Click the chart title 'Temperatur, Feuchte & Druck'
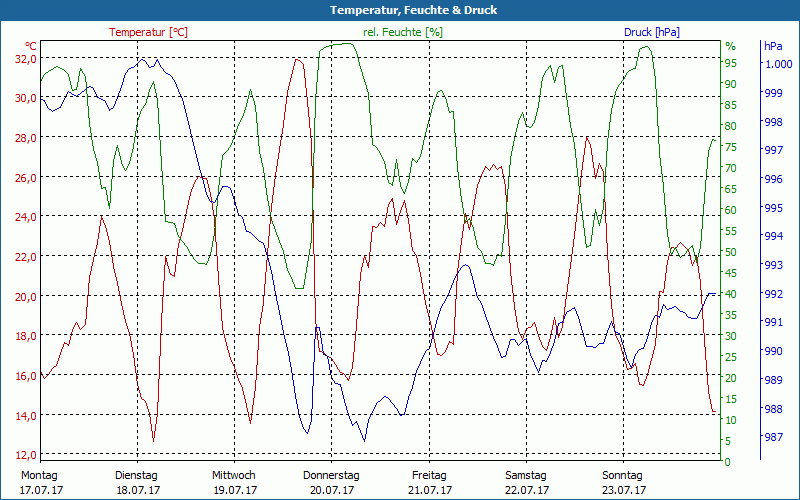 pyautogui.click(x=413, y=10)
